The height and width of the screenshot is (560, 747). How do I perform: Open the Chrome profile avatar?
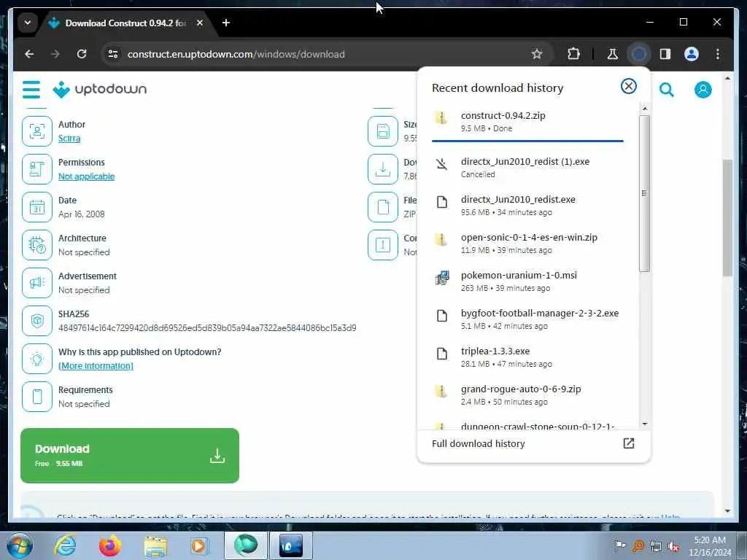(692, 54)
